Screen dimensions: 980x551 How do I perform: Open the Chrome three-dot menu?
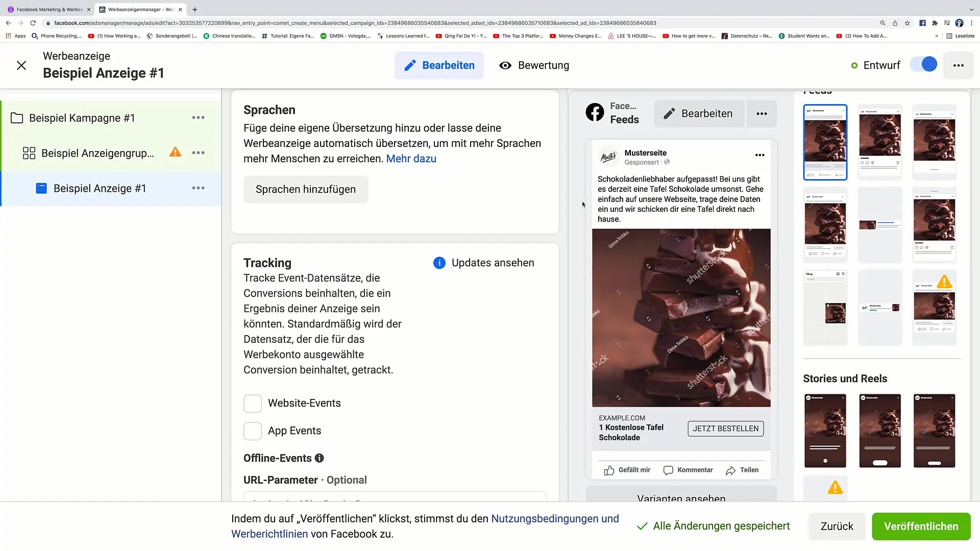tap(971, 23)
